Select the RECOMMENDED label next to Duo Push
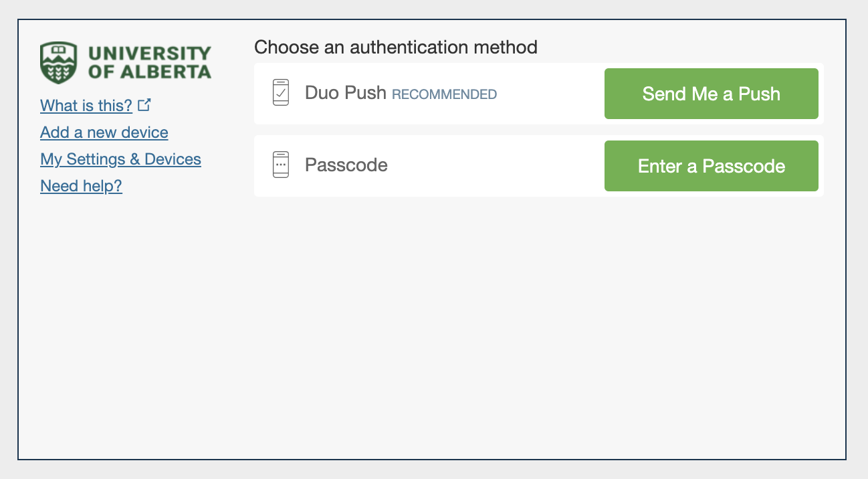The width and height of the screenshot is (868, 479). click(x=444, y=94)
